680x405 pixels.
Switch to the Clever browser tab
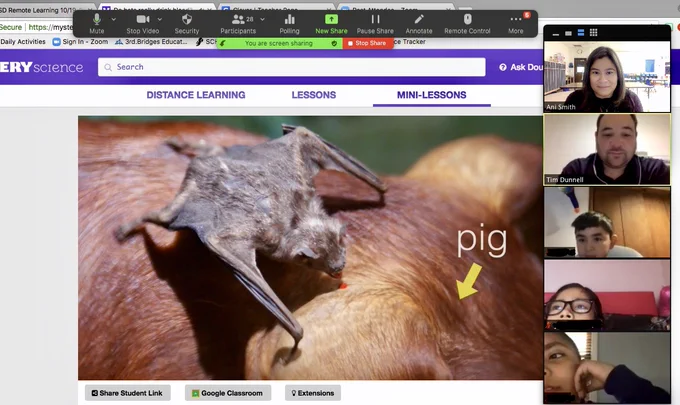(x=276, y=9)
